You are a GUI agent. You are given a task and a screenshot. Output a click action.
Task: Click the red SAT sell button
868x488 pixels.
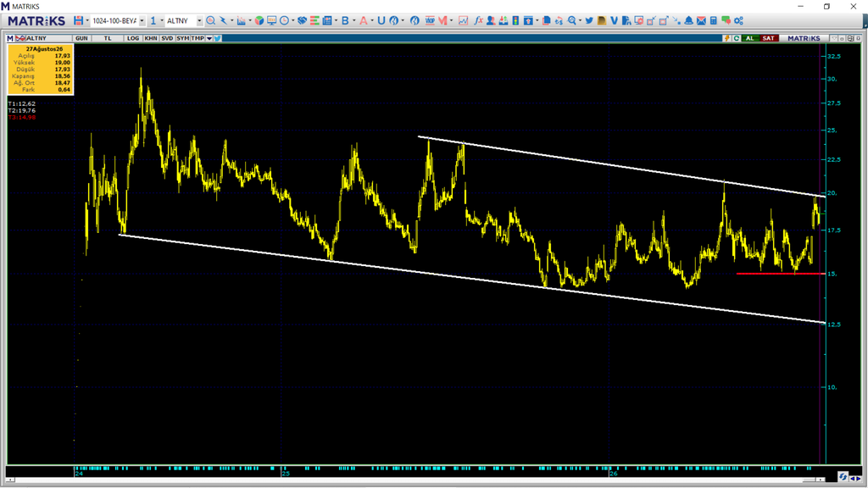[769, 38]
